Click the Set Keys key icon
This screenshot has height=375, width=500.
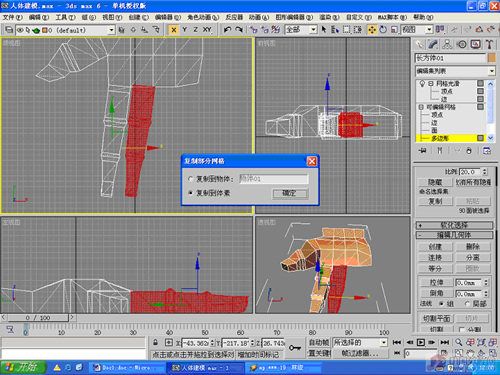pyautogui.click(x=295, y=348)
